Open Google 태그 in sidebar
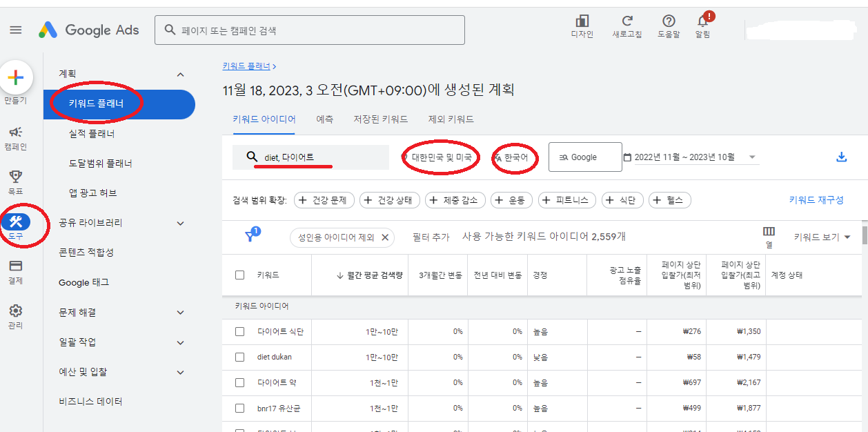 click(83, 282)
